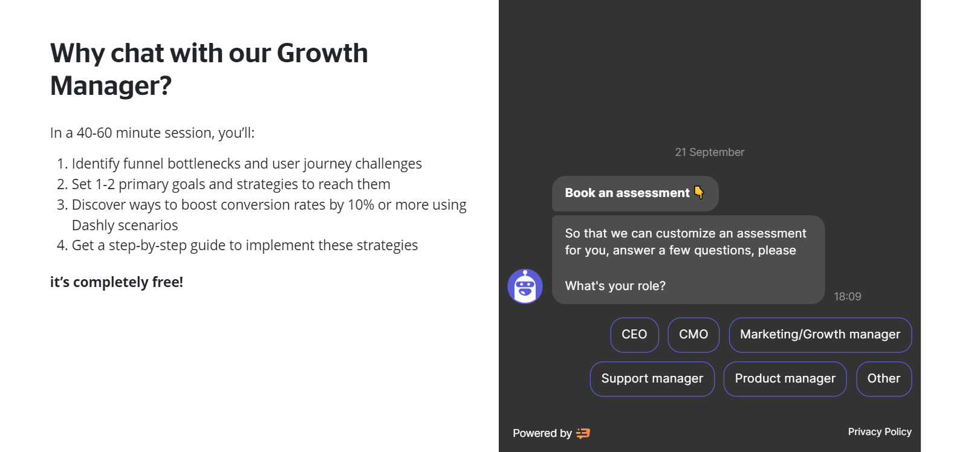Click the Powered by text link
The image size is (980, 452).
coord(542,433)
